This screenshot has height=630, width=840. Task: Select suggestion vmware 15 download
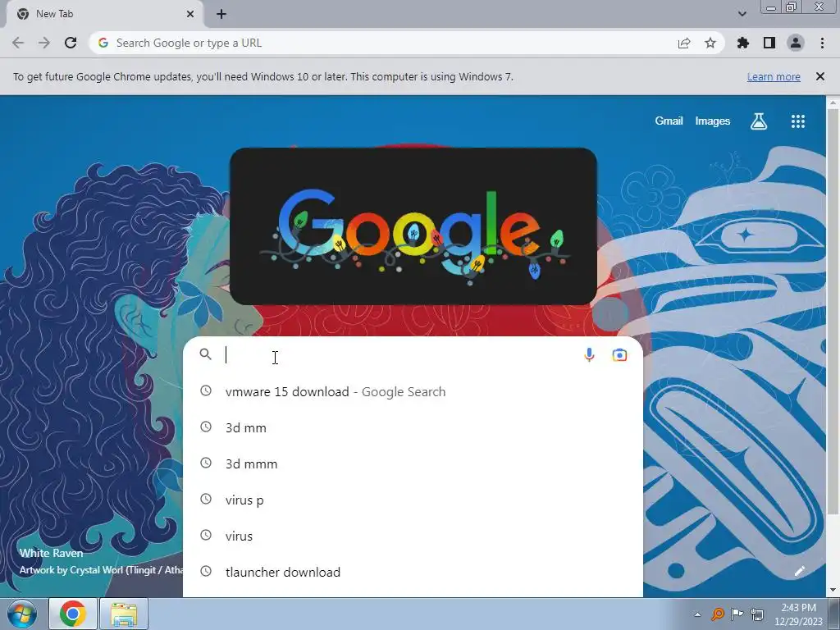pyautogui.click(x=413, y=391)
